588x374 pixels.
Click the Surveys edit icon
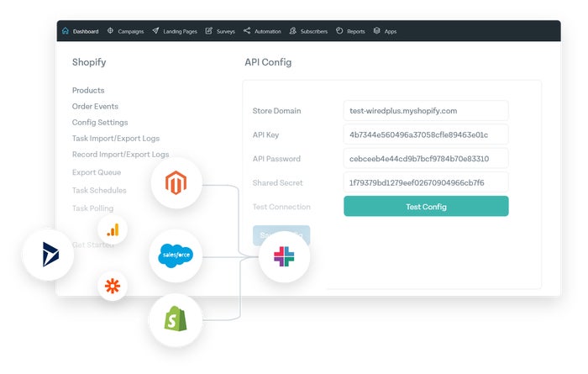(209, 31)
